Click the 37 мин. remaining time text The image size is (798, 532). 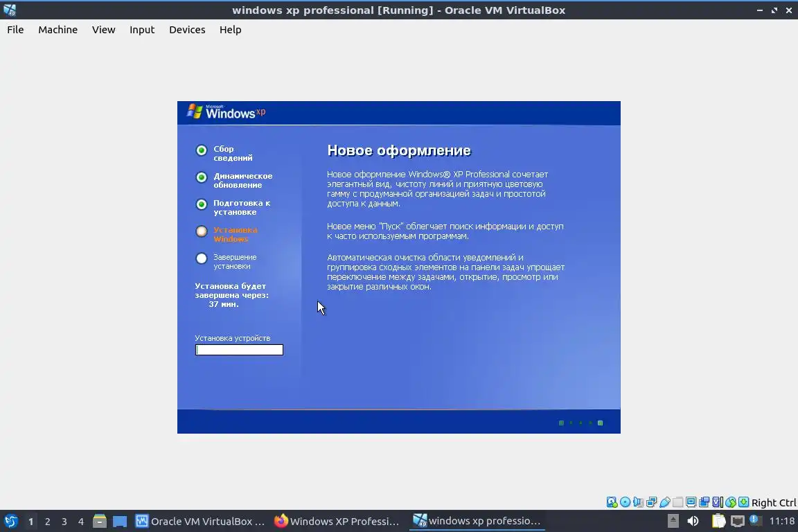click(x=224, y=304)
